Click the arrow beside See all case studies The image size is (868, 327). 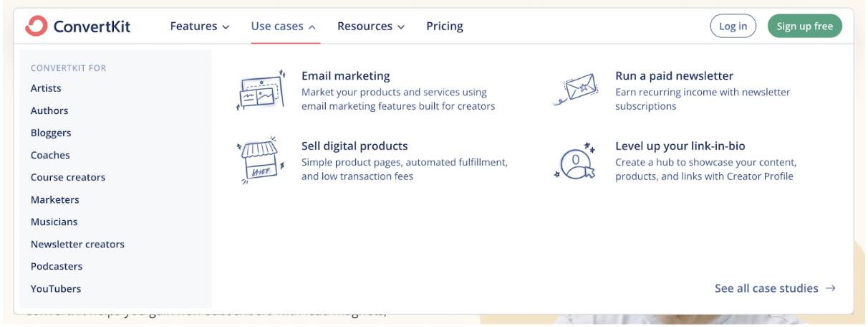coord(831,288)
